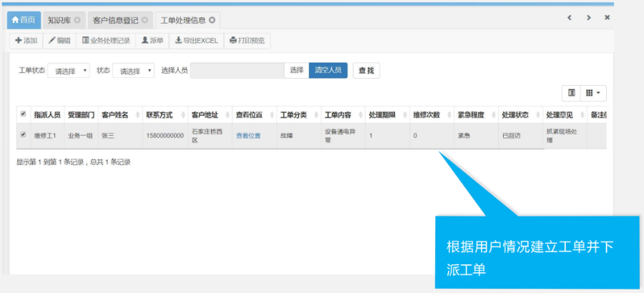The height and width of the screenshot is (293, 644).
Task: Export the table with 导出EXCEL
Action: pyautogui.click(x=196, y=41)
